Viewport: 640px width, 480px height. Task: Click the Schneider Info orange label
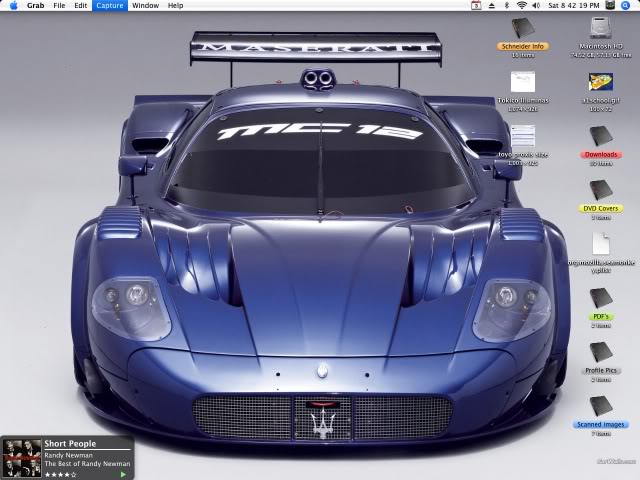[x=523, y=47]
